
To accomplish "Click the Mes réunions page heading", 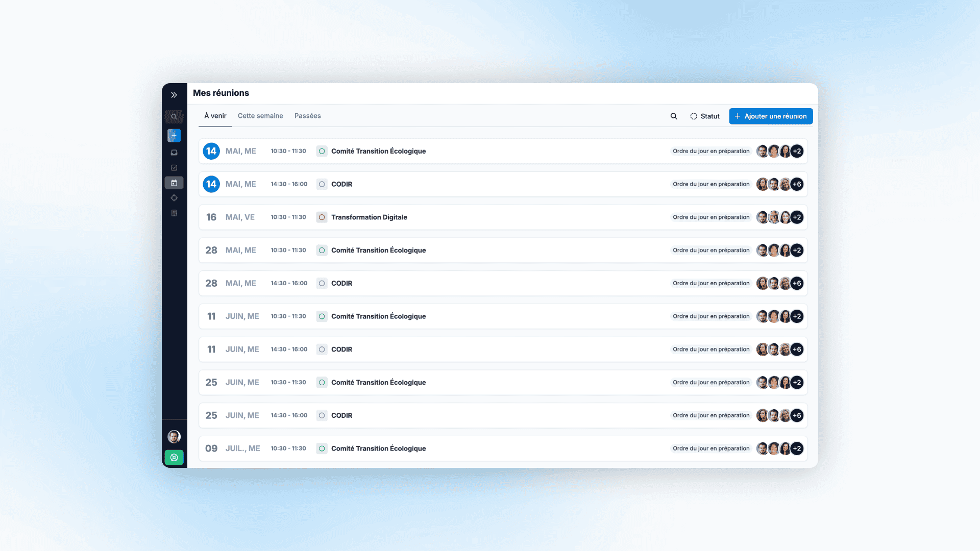I will click(221, 93).
